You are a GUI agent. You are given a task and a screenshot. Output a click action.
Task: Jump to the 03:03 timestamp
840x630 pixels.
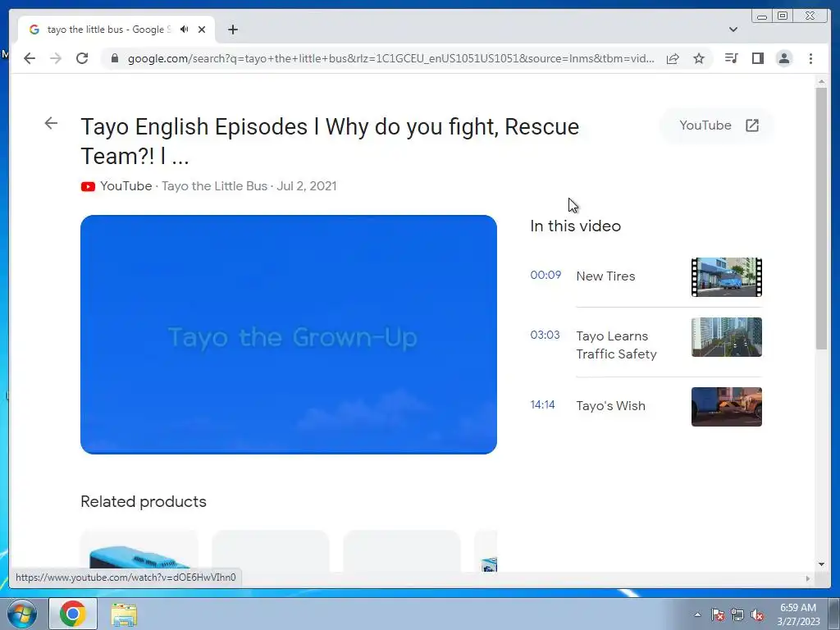(x=545, y=336)
